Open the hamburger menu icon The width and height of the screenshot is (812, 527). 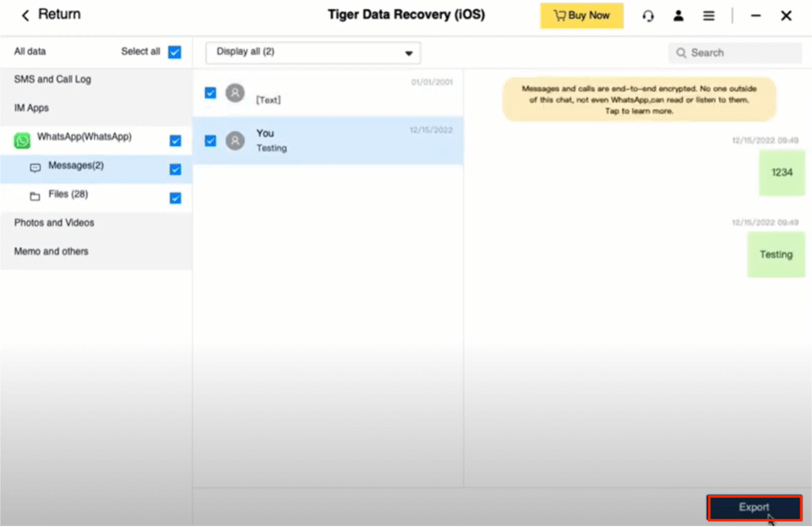click(x=709, y=16)
